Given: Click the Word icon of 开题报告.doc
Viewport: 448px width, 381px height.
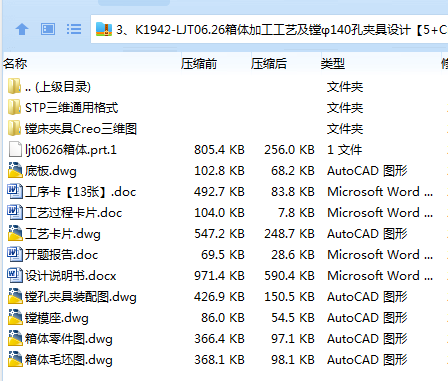Looking at the screenshot, I should coord(15,254).
